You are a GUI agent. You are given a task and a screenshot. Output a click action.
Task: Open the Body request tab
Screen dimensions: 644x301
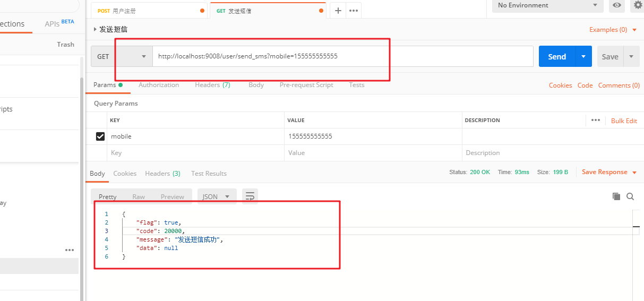click(x=256, y=85)
